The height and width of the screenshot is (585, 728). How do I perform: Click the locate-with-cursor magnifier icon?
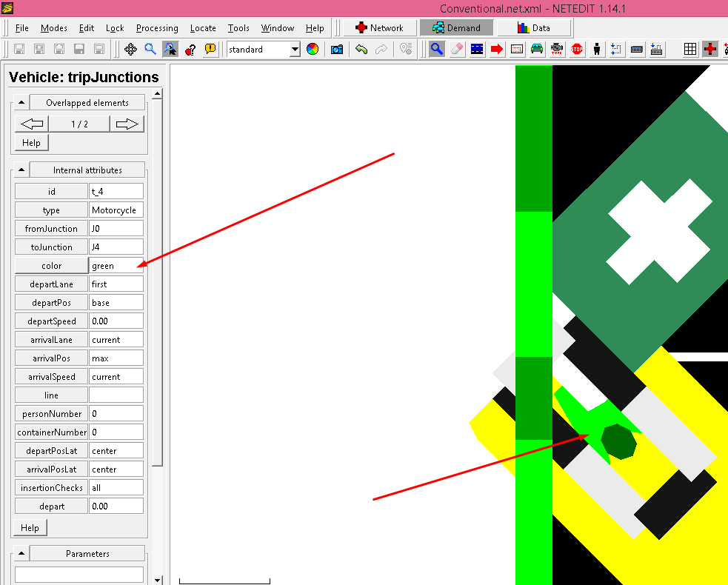pos(170,49)
